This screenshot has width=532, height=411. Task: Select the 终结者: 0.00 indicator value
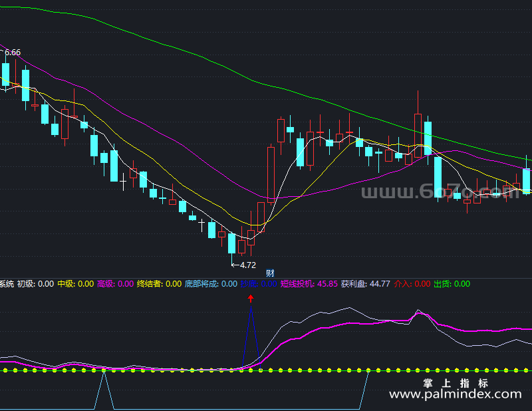click(x=159, y=284)
